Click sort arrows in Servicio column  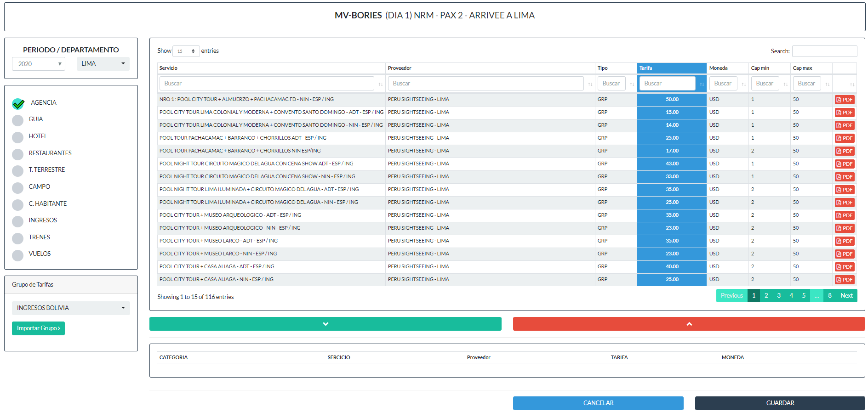tap(380, 84)
